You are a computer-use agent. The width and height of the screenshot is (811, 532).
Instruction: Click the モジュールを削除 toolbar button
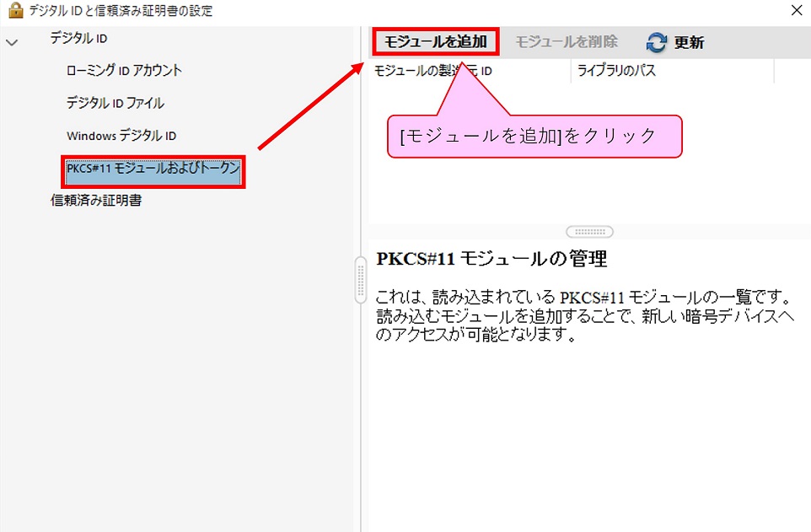(567, 41)
